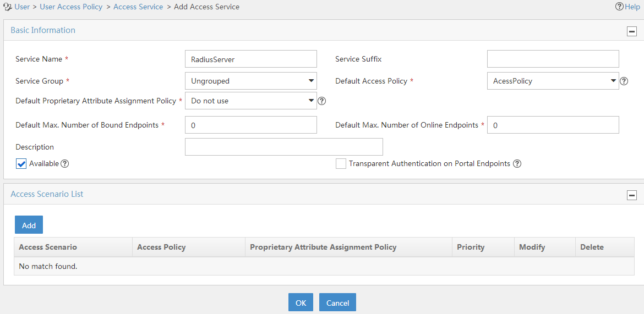644x314 pixels.
Task: Collapse the Access Scenario List section
Action: click(632, 195)
